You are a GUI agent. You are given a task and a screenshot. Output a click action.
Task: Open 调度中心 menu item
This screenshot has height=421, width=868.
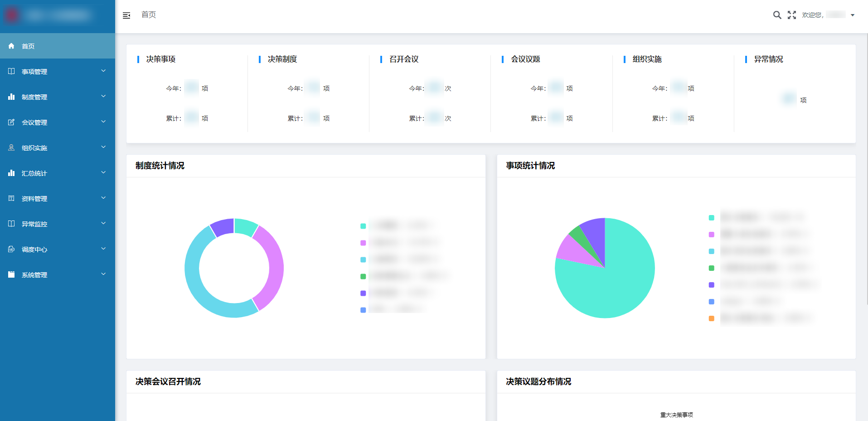pos(58,249)
